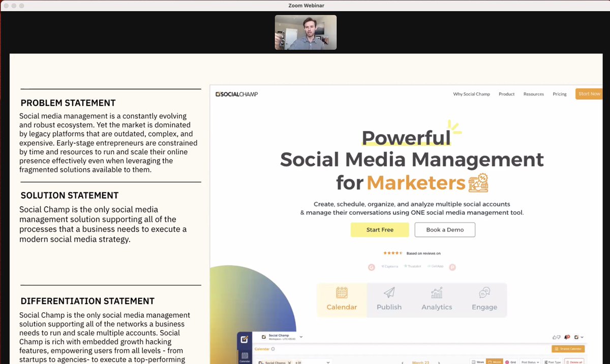
Task: Click the PROBLEM STATEMENT heading
Action: (x=68, y=103)
